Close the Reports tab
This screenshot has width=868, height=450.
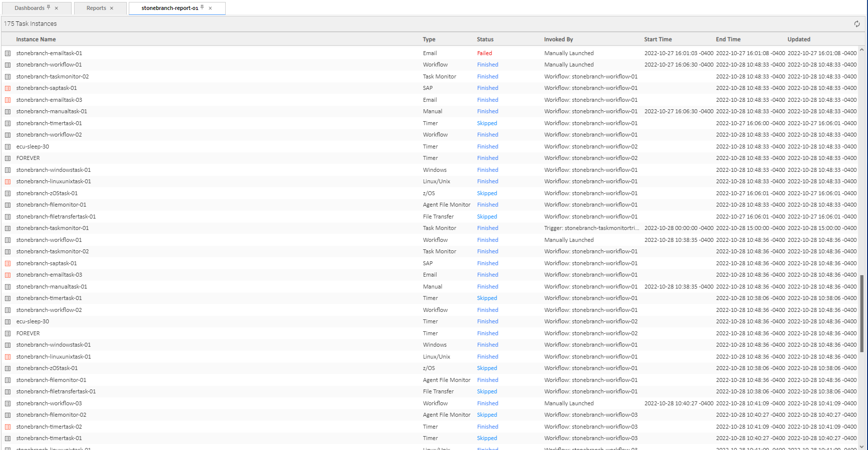(x=112, y=8)
